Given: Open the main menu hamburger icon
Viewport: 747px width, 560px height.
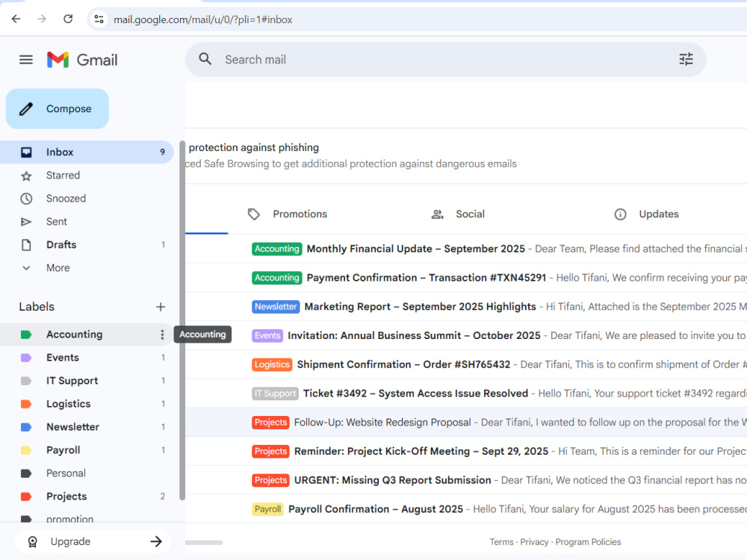Looking at the screenshot, I should point(25,60).
